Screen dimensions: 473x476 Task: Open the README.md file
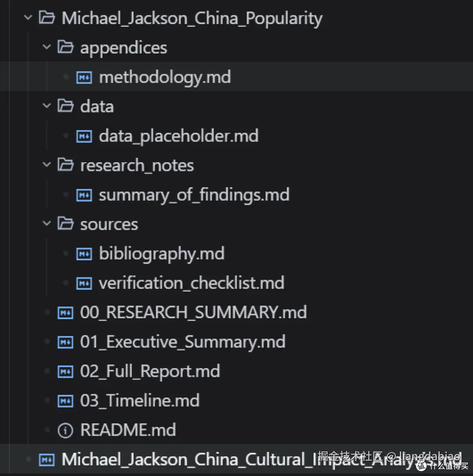click(127, 430)
